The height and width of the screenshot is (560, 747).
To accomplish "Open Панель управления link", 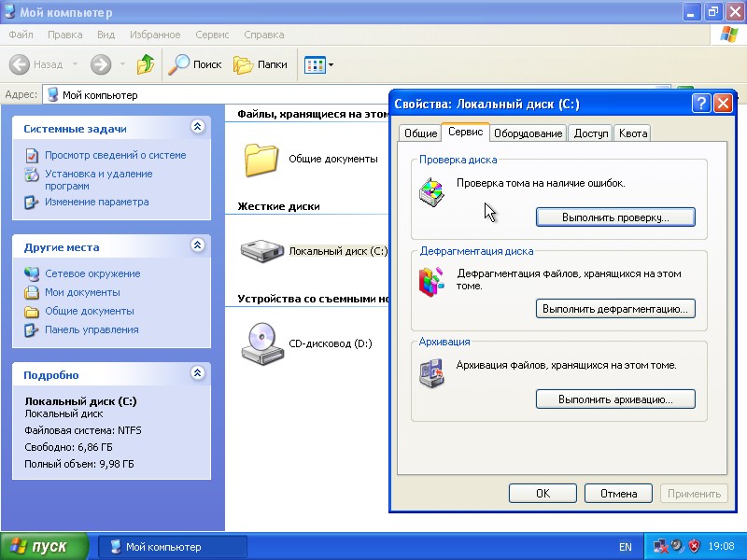I will [x=92, y=329].
